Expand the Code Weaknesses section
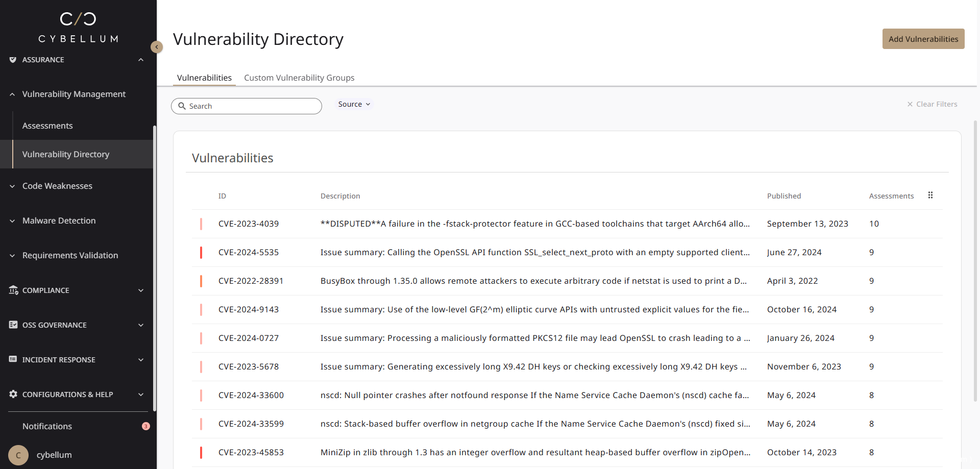Viewport: 980px width, 469px height. (x=57, y=186)
